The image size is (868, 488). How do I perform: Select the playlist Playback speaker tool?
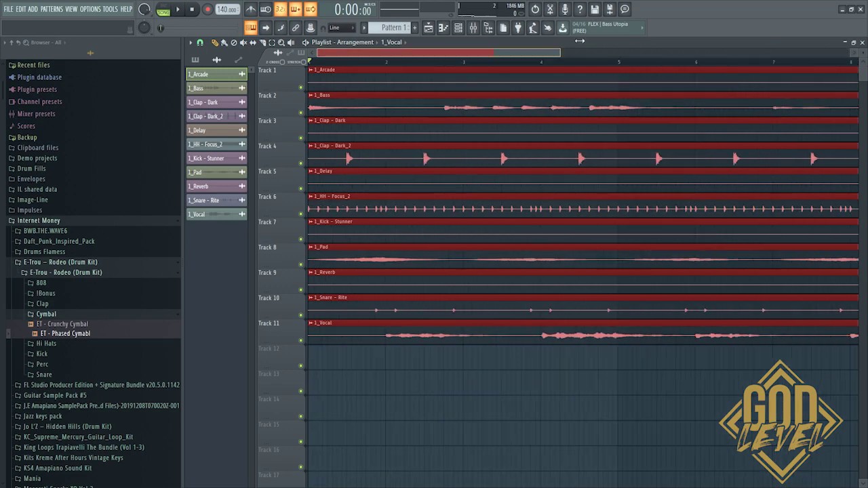(291, 43)
